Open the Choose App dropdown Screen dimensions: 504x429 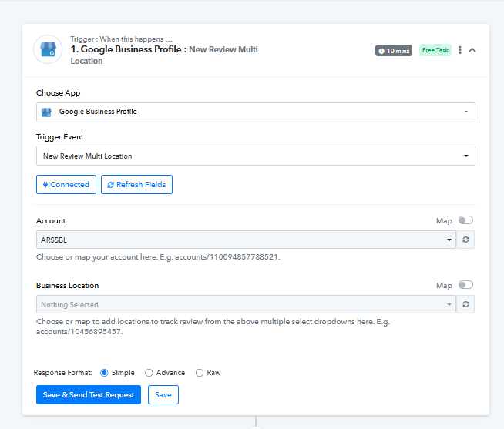click(x=256, y=112)
